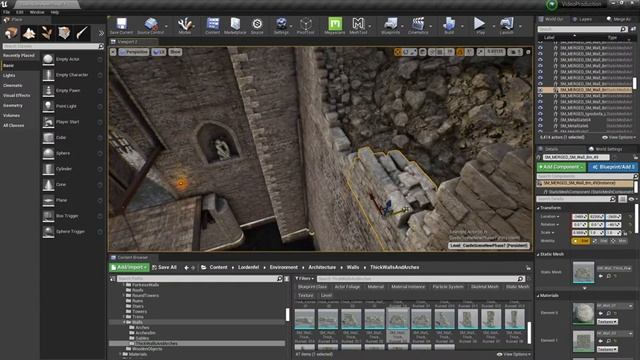Click the Launch toolbar icon
Screen dimensions: 640x360
coord(507,25)
